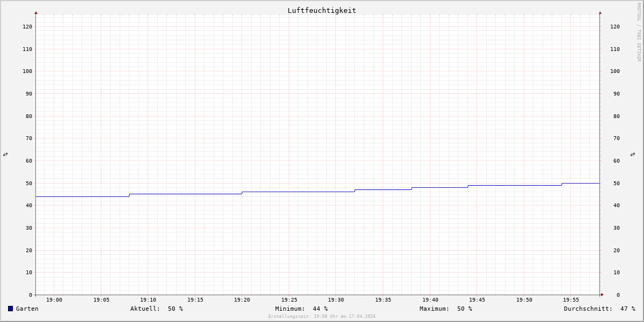Click the 19:25 time axis label
644x322 pixels.
289,300
